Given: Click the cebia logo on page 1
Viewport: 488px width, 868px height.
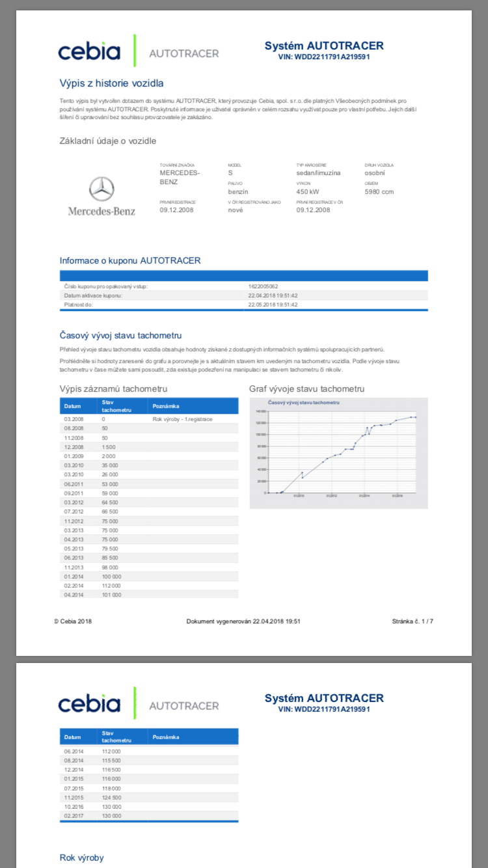Looking at the screenshot, I should pyautogui.click(x=89, y=52).
